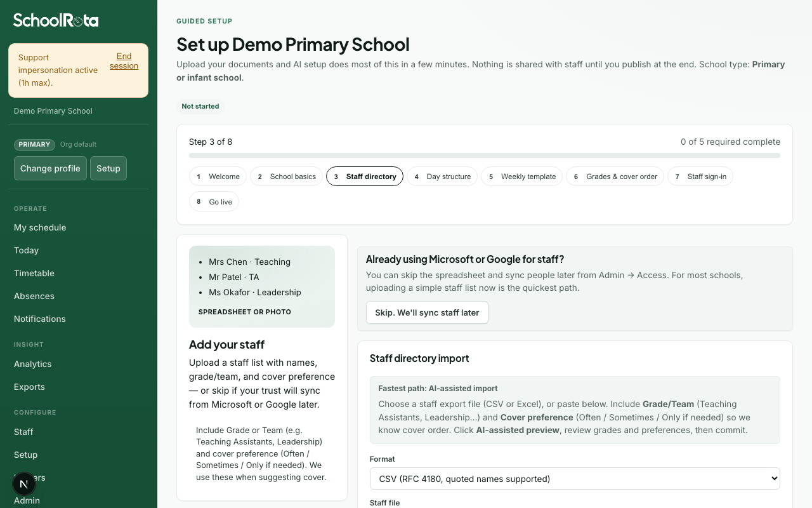Click the Setup button beside Change profile
The height and width of the screenshot is (508, 812).
tap(108, 168)
